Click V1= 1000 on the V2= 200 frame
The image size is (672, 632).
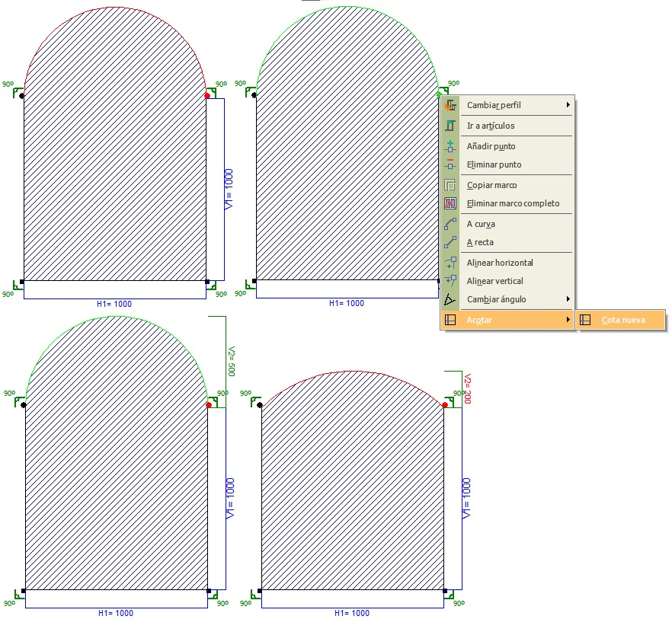pos(467,499)
